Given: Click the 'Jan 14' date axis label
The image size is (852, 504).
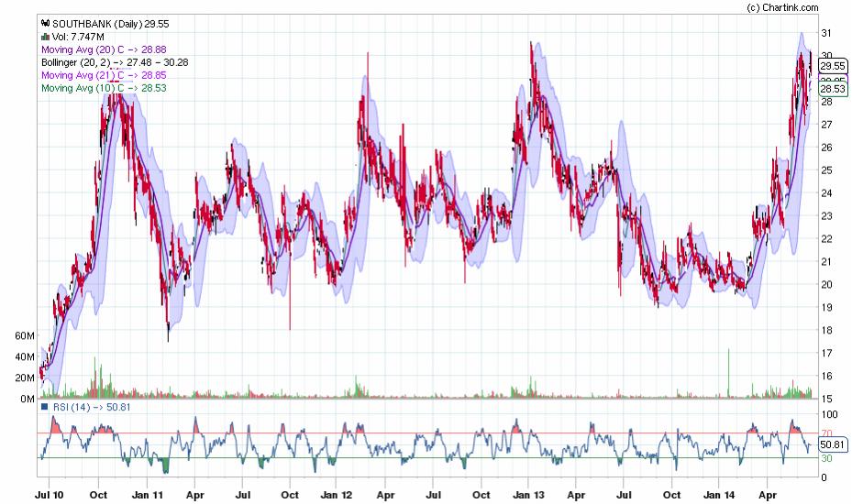Looking at the screenshot, I should point(718,495).
